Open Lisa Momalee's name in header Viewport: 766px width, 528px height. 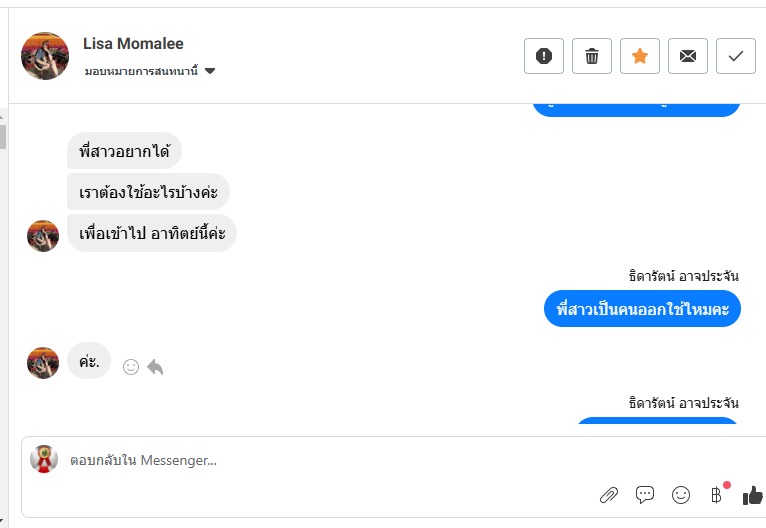click(x=133, y=43)
